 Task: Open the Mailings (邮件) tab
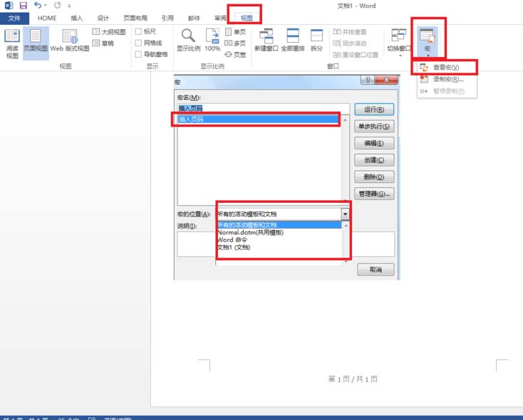[x=194, y=18]
